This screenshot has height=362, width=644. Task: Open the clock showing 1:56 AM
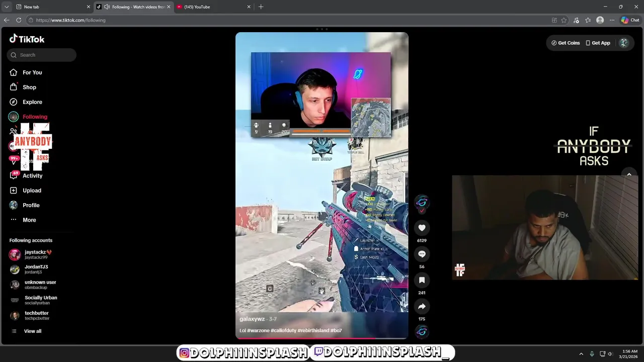pos(629,354)
